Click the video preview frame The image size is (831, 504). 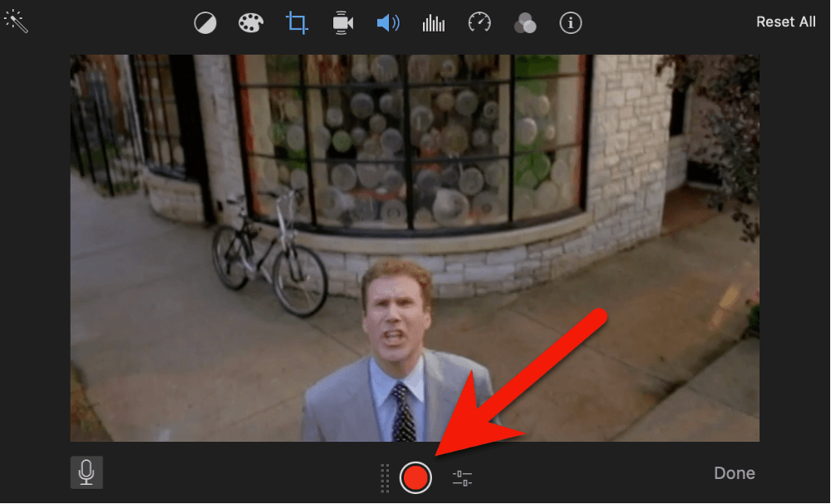pos(415,247)
